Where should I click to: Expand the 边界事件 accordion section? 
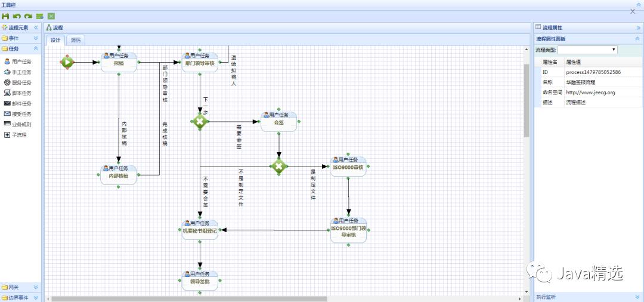36,297
